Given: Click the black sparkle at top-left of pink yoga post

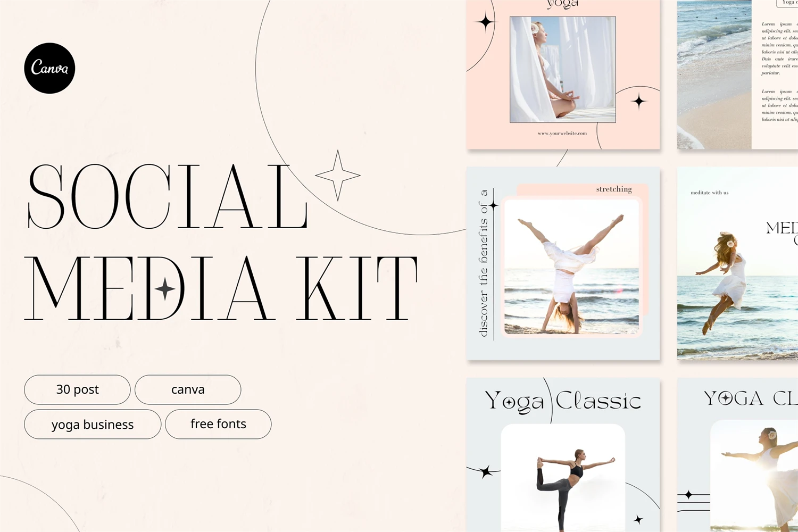Looking at the screenshot, I should tap(485, 22).
